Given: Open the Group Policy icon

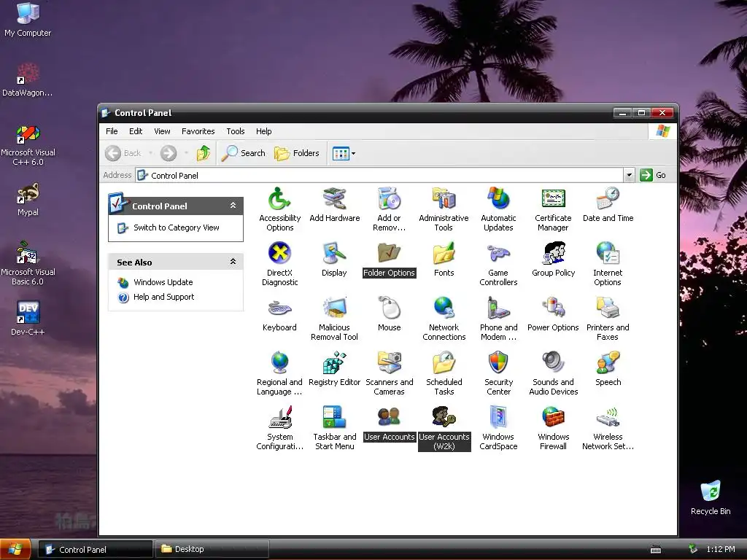Looking at the screenshot, I should pos(553,260).
